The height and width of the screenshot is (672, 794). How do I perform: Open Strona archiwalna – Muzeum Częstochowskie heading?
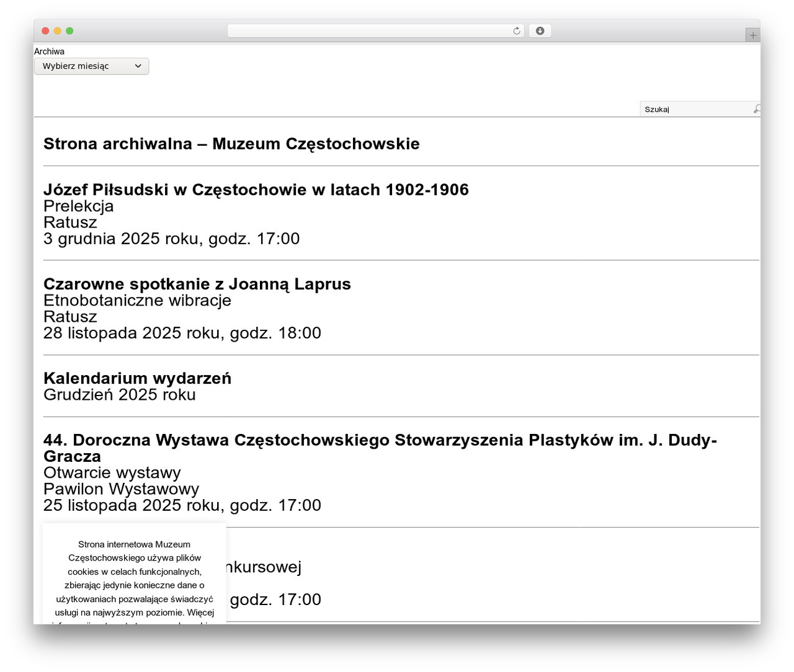(x=231, y=144)
